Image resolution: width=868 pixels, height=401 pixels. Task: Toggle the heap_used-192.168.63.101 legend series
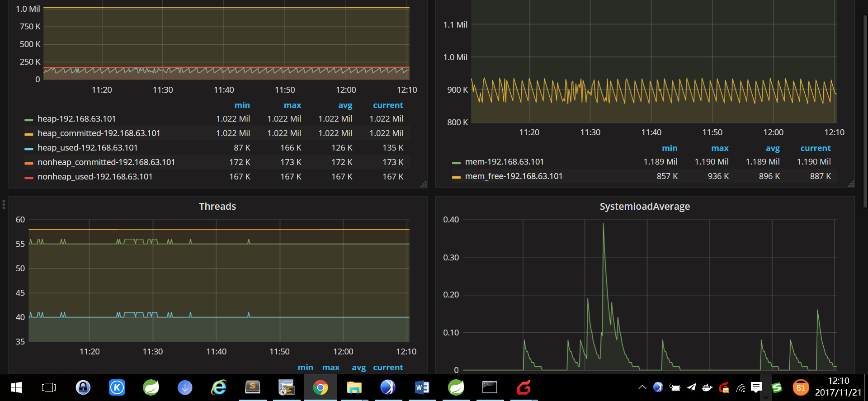point(88,147)
